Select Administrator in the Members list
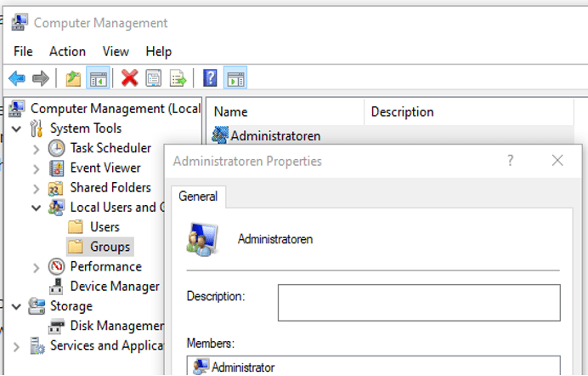Screen dimensions: 588x376 pos(243,367)
